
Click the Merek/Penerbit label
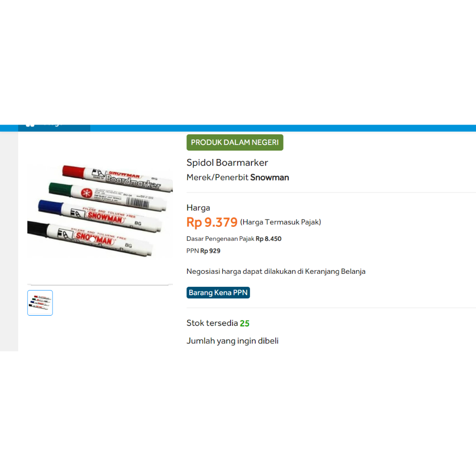[x=218, y=177]
